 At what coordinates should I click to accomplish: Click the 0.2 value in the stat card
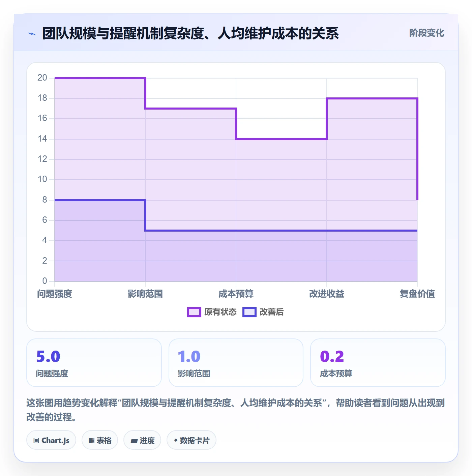pyautogui.click(x=332, y=357)
